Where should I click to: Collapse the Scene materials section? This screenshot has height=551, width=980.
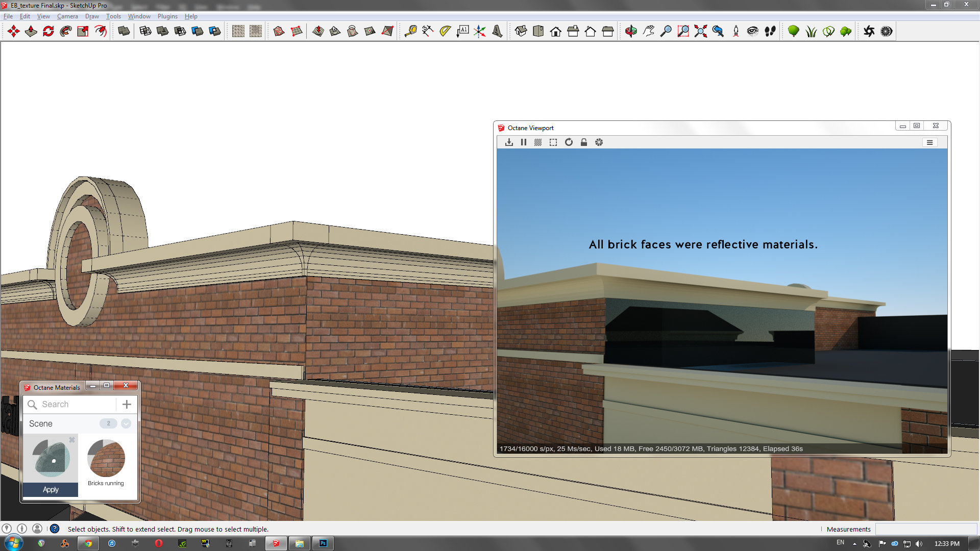pyautogui.click(x=126, y=423)
